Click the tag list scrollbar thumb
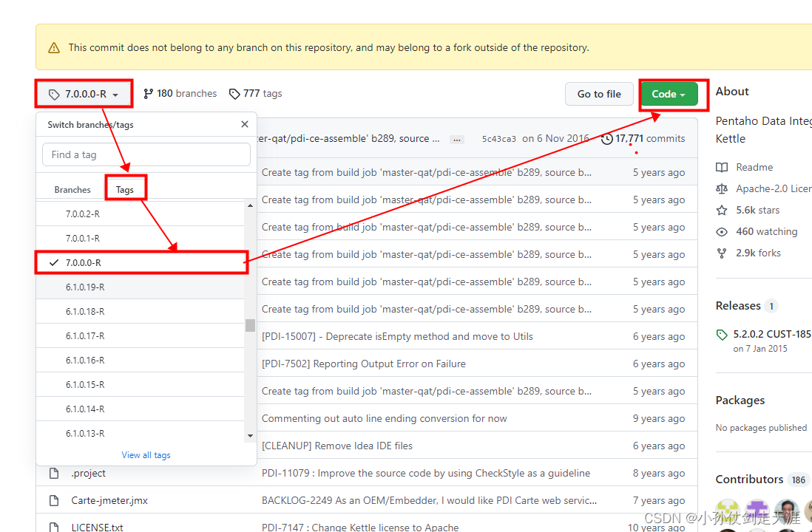812x532 pixels. pos(250,325)
